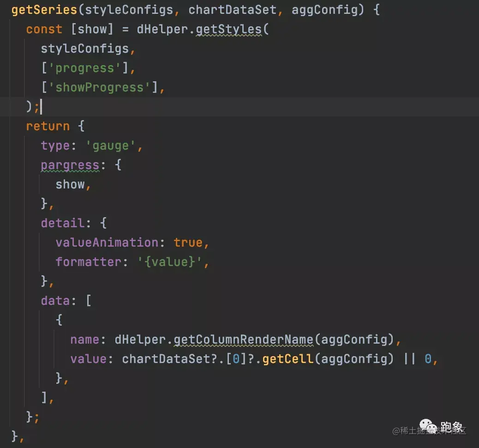479x448 pixels.
Task: Click the chartDataSet reference in the value line
Action: coord(166,359)
